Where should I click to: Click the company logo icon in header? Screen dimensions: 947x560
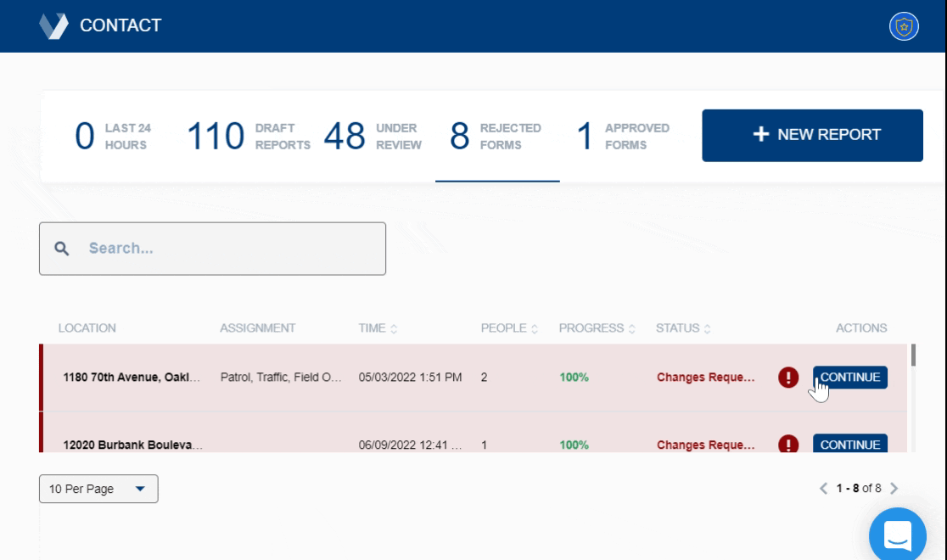[x=53, y=27]
